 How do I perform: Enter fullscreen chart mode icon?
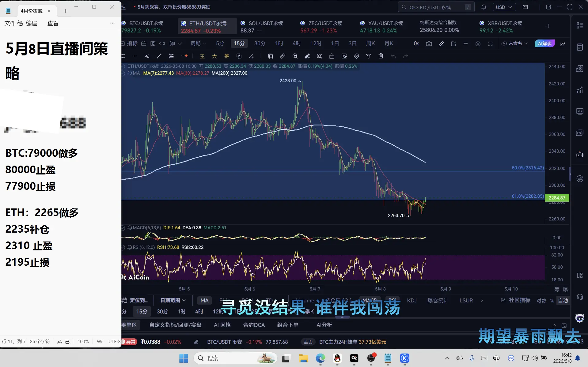pos(490,44)
